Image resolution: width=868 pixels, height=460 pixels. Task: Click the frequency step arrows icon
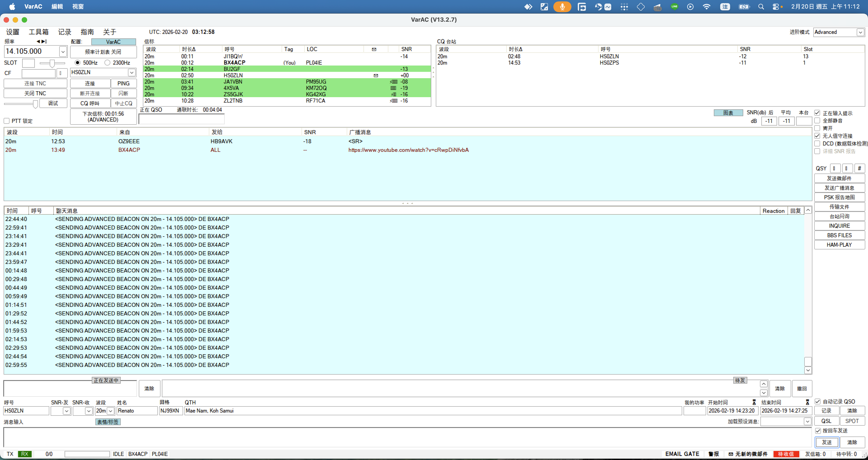pyautogui.click(x=42, y=41)
